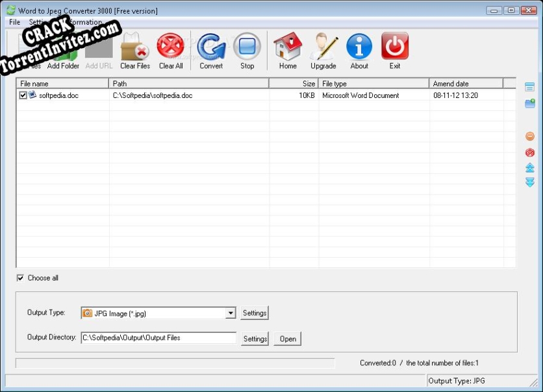Open the About icon
The height and width of the screenshot is (392, 543).
point(359,49)
